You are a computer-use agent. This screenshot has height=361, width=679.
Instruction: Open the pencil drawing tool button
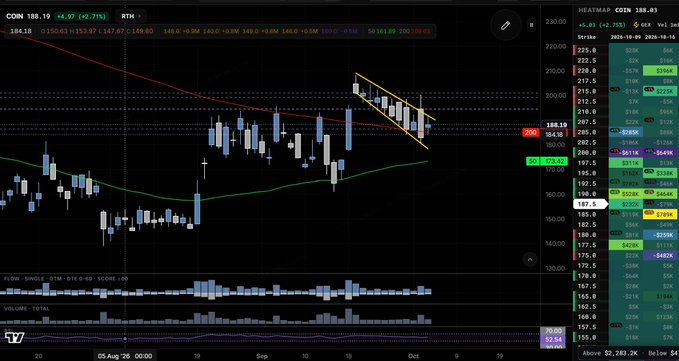[x=505, y=26]
